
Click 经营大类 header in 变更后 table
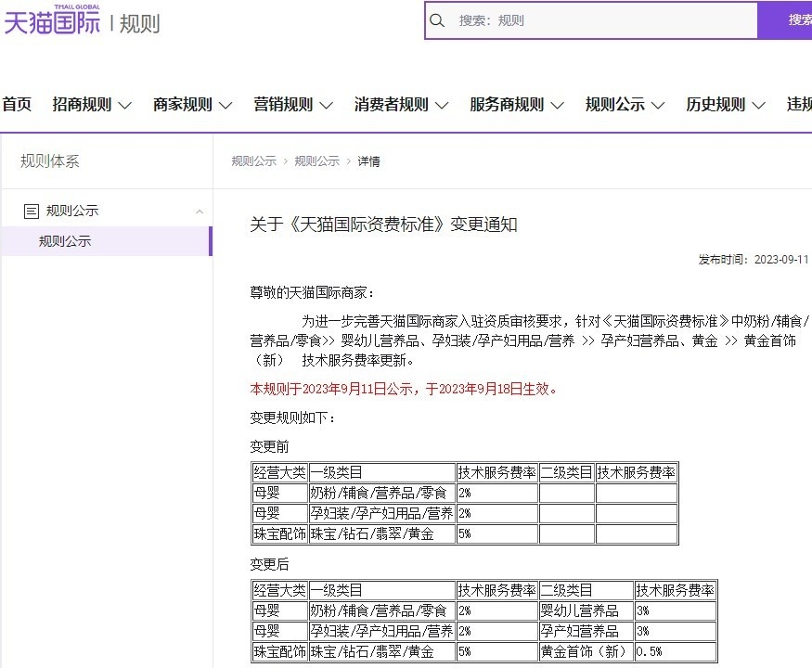(279, 590)
